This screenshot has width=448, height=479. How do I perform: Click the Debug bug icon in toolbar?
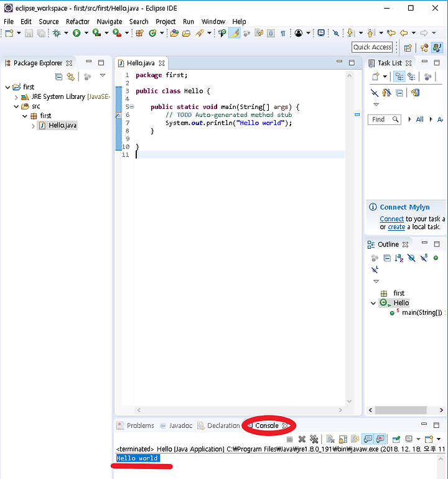57,33
